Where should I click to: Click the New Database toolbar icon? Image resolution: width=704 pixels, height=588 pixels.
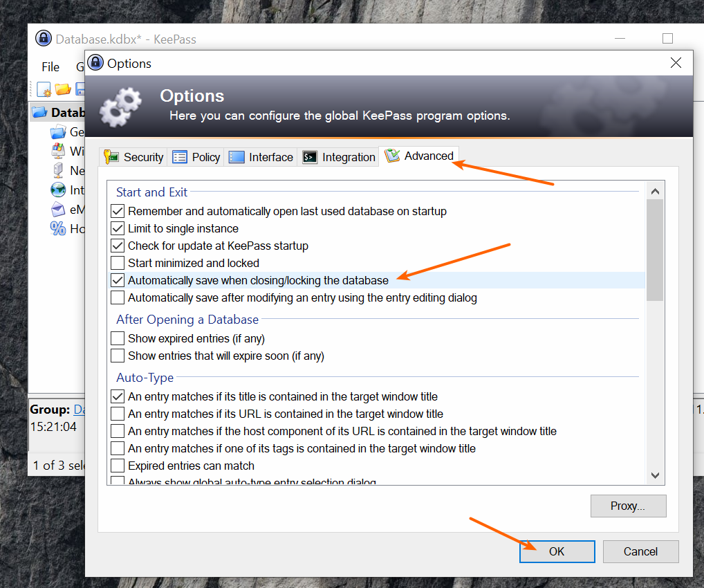[x=44, y=89]
